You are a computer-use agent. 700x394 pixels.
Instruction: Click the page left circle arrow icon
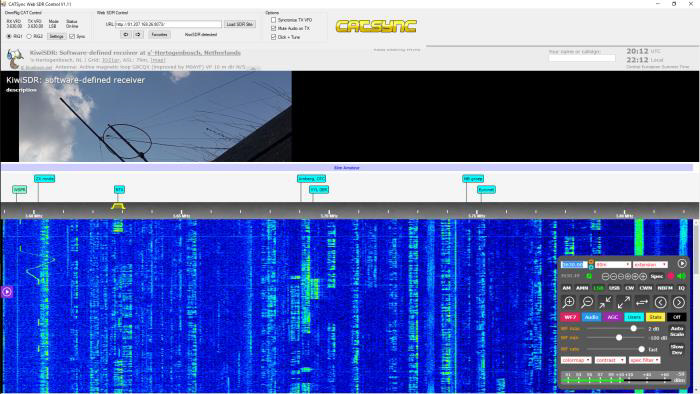(x=660, y=303)
